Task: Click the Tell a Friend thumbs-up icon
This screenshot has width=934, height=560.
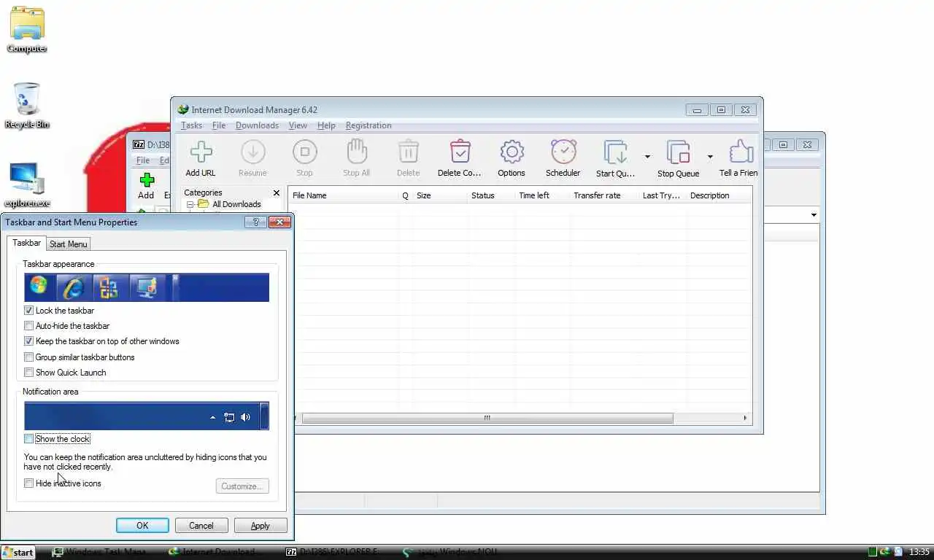Action: pyautogui.click(x=740, y=152)
